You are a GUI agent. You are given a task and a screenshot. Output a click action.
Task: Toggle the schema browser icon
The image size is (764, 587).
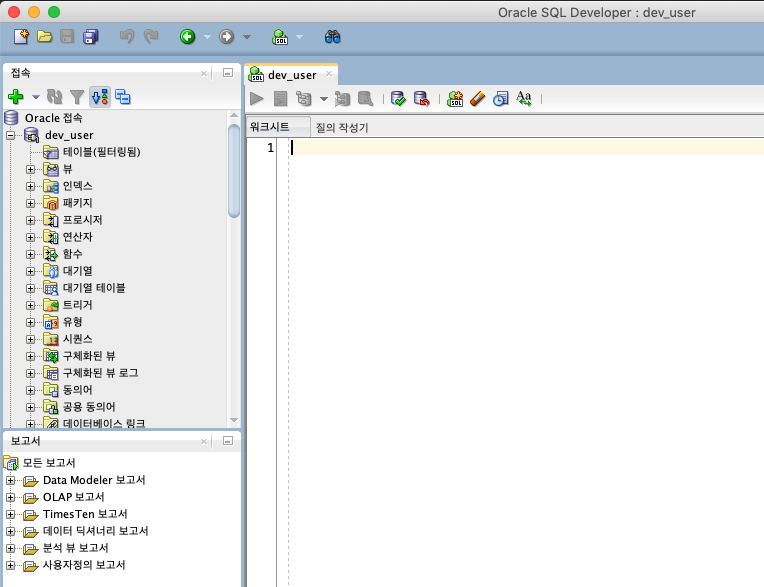100,97
